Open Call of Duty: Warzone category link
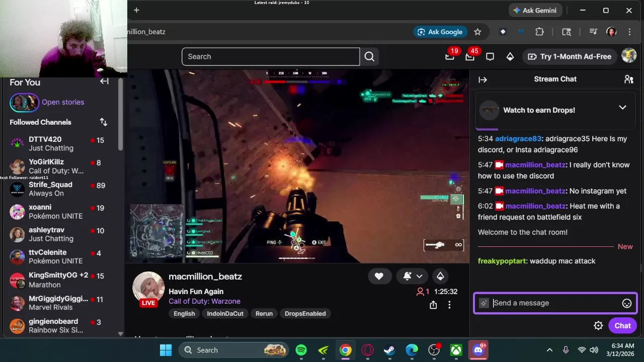 click(204, 301)
